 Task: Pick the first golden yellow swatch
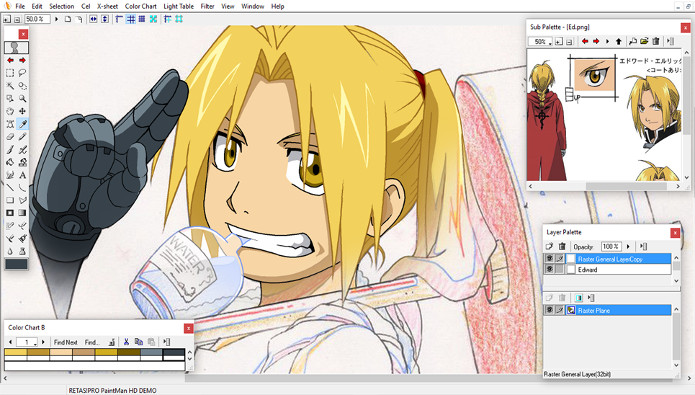[16, 352]
